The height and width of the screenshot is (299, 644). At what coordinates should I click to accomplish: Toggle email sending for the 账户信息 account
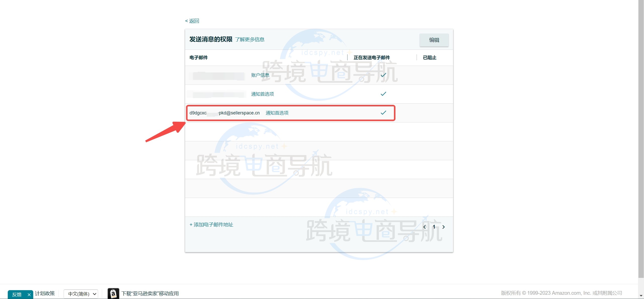383,75
